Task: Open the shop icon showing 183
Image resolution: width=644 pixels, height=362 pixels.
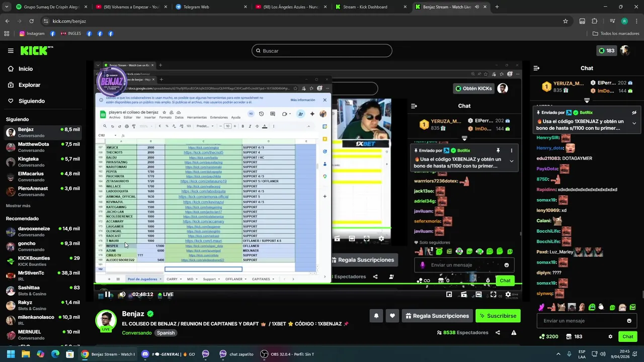Action: tap(574, 336)
